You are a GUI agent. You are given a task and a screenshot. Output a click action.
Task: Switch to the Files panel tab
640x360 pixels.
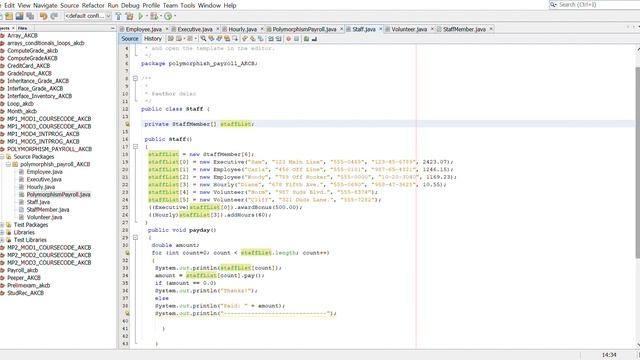(22, 28)
